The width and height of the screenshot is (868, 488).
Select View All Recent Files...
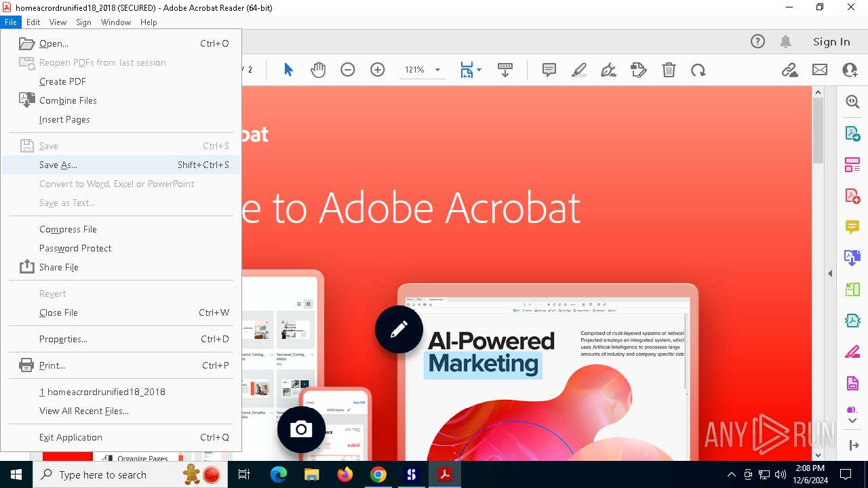click(121, 411)
